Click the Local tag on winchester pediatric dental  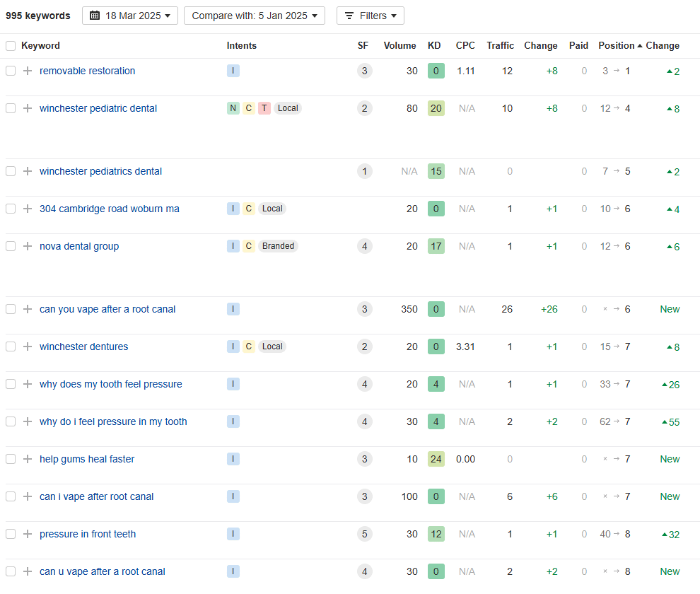pyautogui.click(x=288, y=108)
